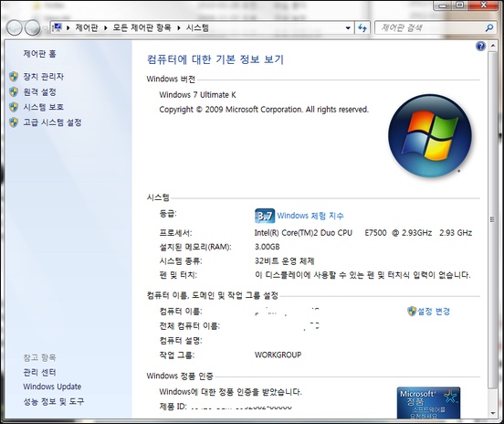Click the refresh button beside address bar
The height and width of the screenshot is (424, 504).
tap(362, 28)
